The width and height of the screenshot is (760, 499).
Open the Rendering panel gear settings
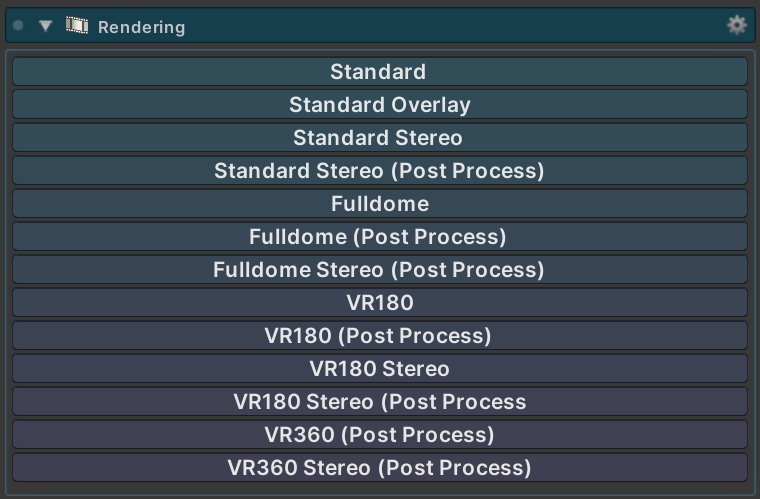tap(737, 25)
